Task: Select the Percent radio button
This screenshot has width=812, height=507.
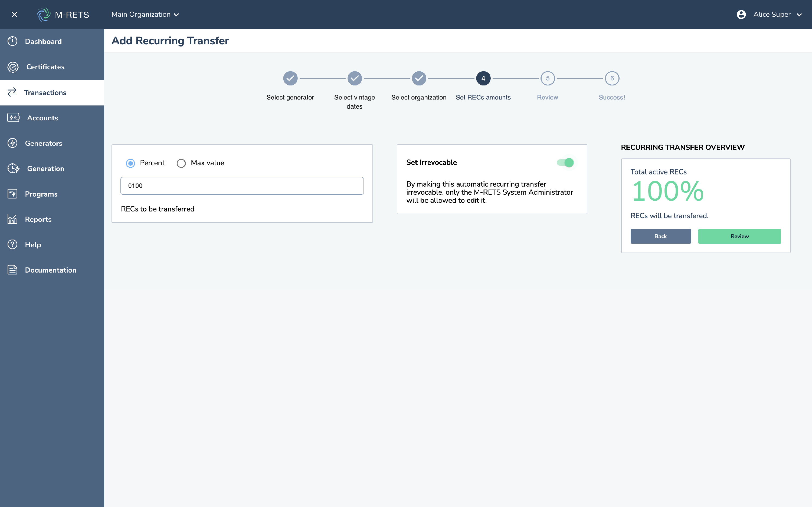Action: [130, 163]
